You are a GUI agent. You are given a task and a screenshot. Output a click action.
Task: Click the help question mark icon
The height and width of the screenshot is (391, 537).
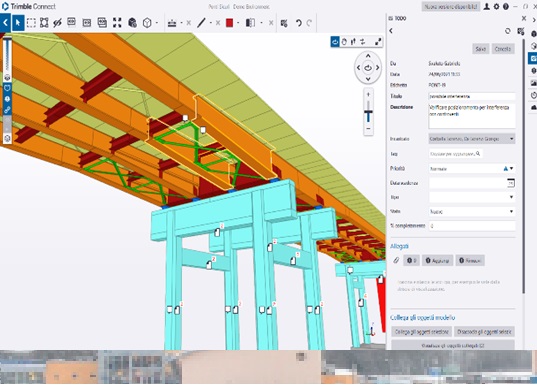[505, 7]
